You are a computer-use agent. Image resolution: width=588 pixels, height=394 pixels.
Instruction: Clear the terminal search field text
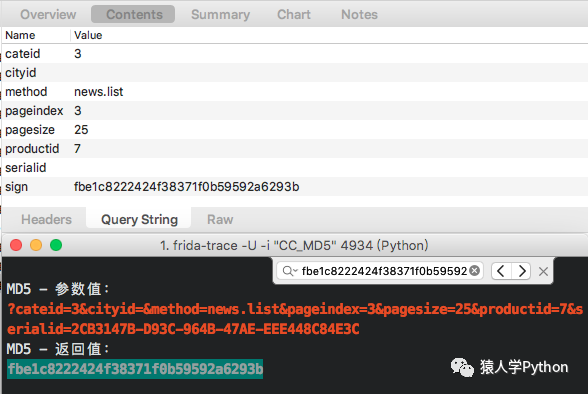474,270
